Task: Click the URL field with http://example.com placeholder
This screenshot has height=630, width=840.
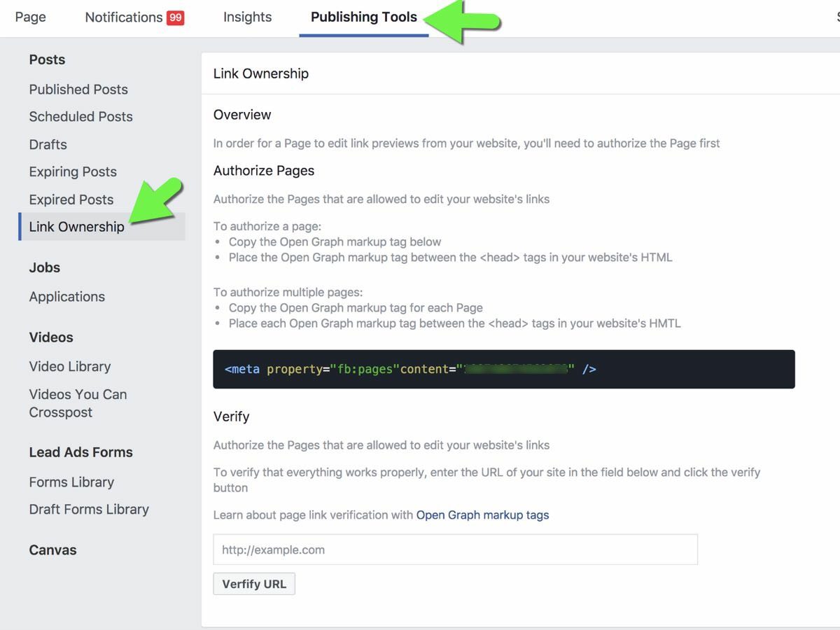Action: point(456,549)
